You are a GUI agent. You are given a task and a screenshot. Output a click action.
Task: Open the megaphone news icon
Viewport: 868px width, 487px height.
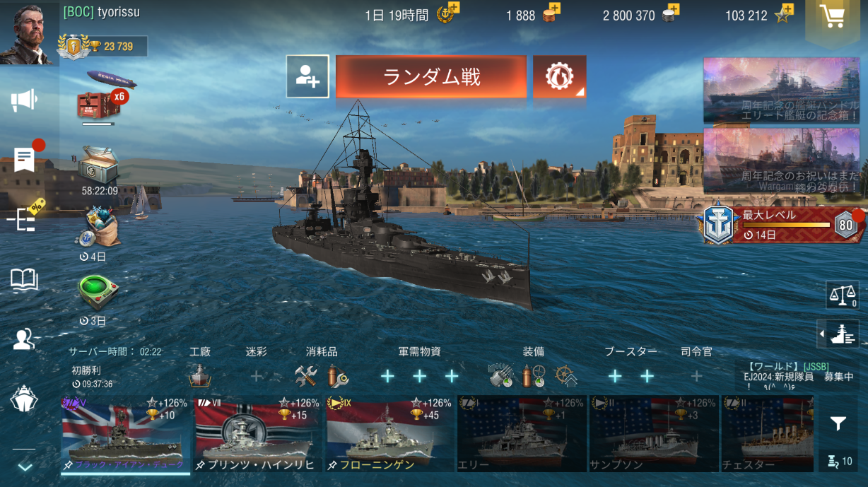24,100
